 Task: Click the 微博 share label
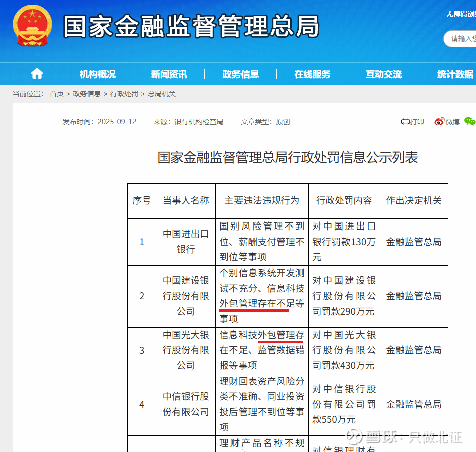point(453,122)
